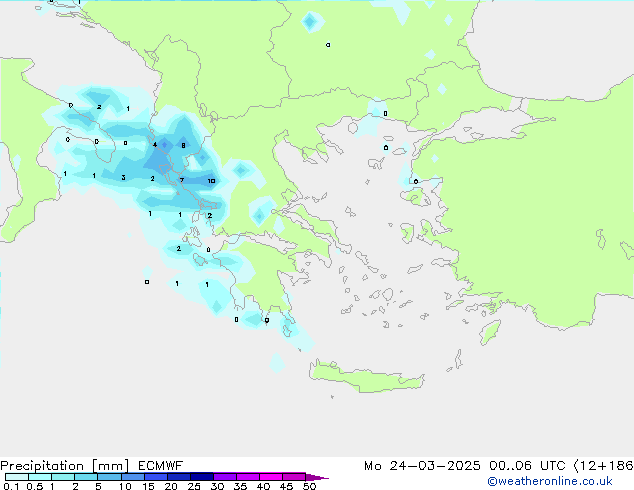Viewport: 634px width, 490px height.
Task: Click the legend scale label "50"
Action: pos(309,486)
